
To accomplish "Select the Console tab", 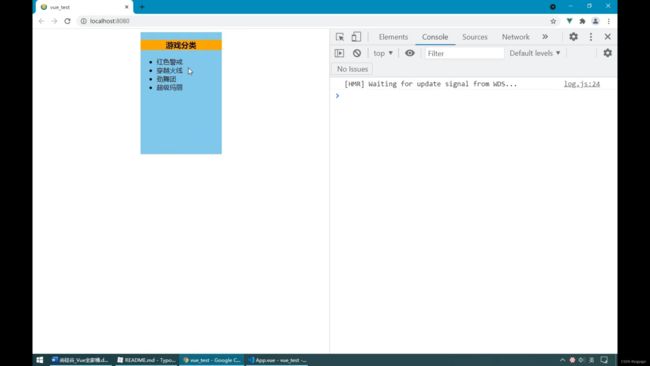I will [x=435, y=37].
